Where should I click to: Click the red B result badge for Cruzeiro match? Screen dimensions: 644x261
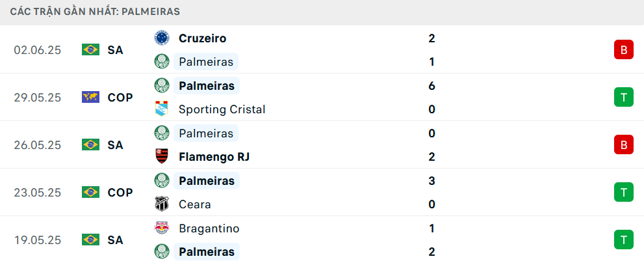coord(623,49)
